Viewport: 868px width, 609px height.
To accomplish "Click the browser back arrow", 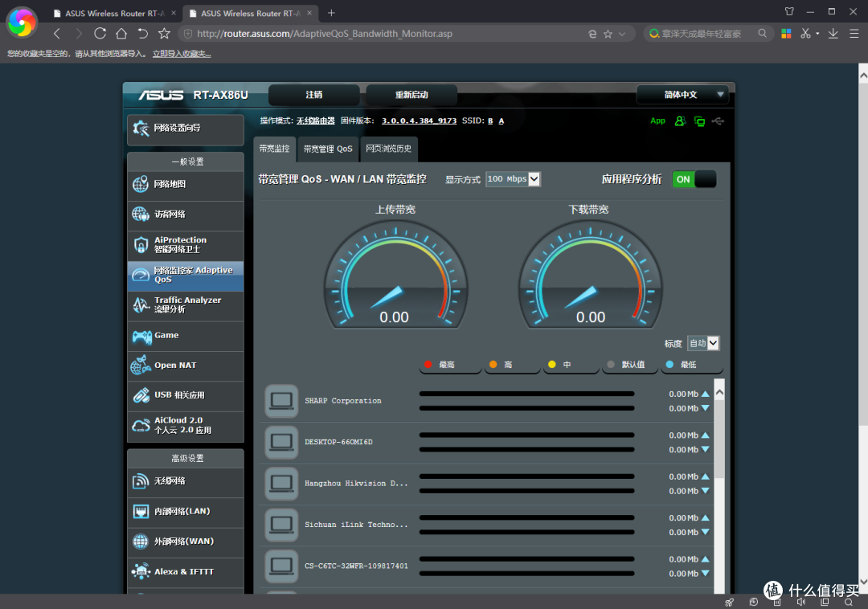I will [x=57, y=33].
